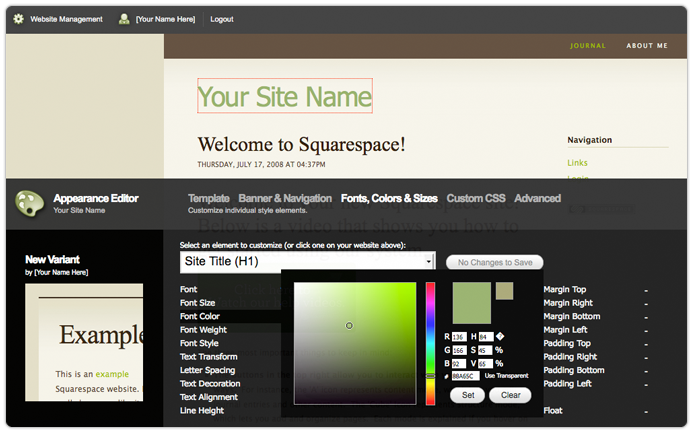Select the Font Size property

click(x=197, y=303)
